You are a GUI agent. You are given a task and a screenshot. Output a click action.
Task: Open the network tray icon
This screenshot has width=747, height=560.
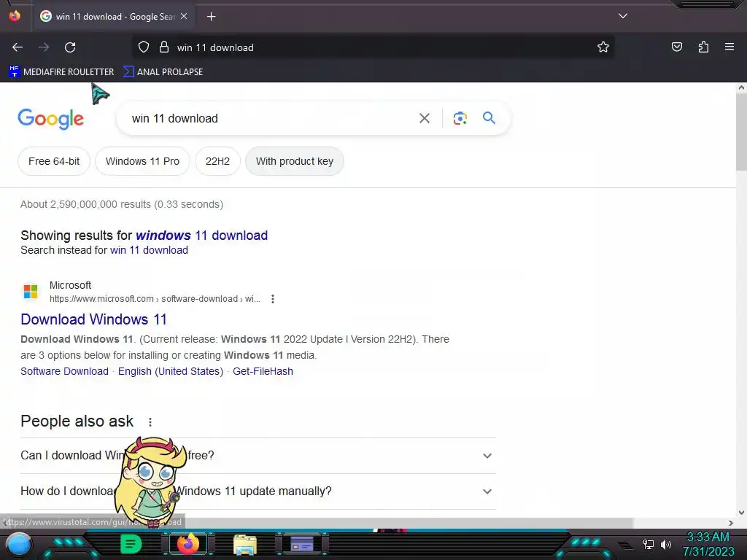pyautogui.click(x=649, y=544)
